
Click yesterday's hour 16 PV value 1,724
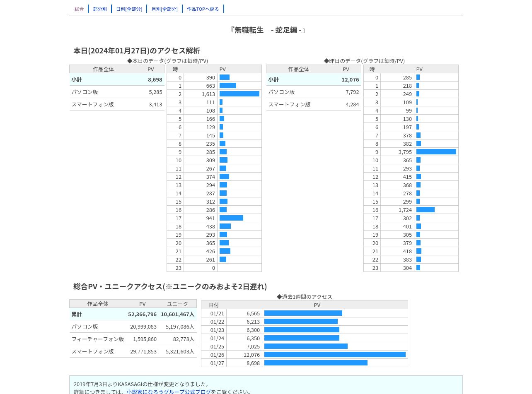click(x=405, y=210)
